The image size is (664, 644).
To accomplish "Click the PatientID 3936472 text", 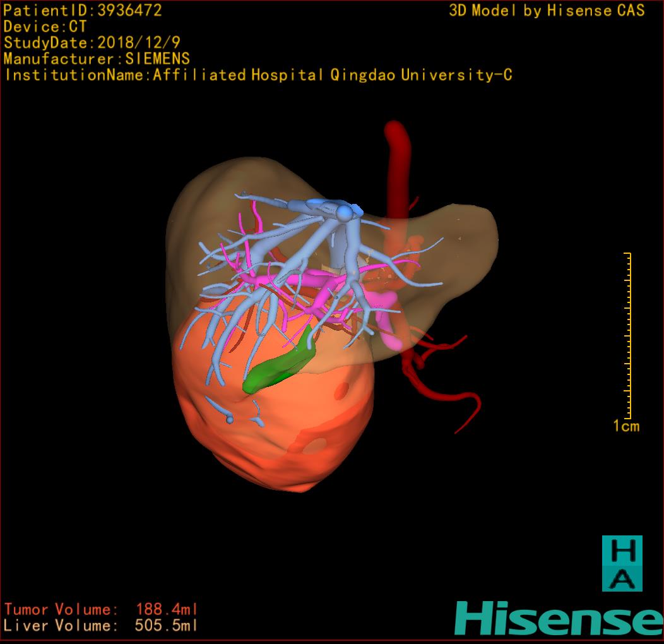I will pyautogui.click(x=83, y=10).
